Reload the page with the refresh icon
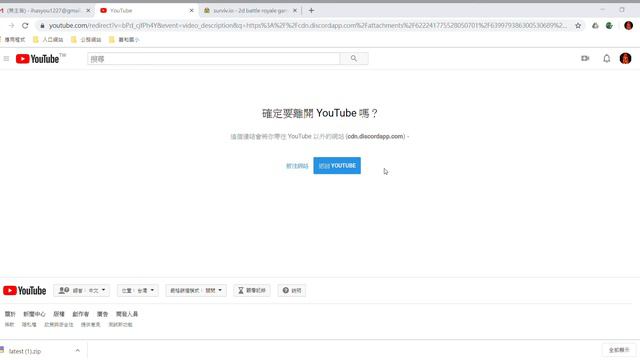The image size is (640, 360). pyautogui.click(x=25, y=26)
